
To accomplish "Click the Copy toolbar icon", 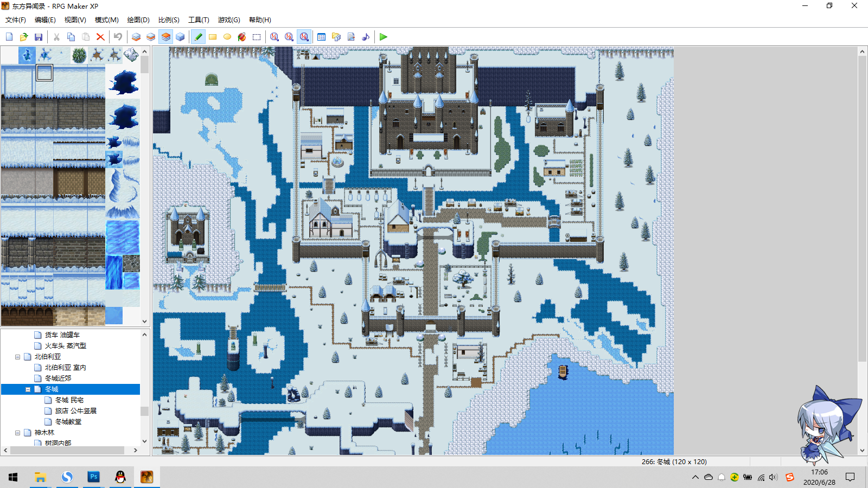I will coord(71,37).
